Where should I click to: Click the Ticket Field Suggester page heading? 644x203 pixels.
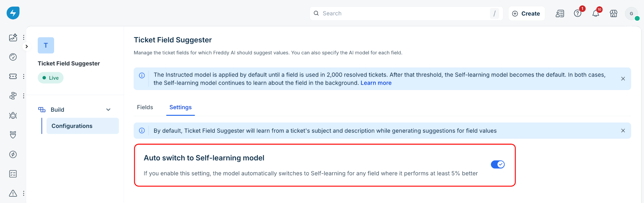[173, 40]
